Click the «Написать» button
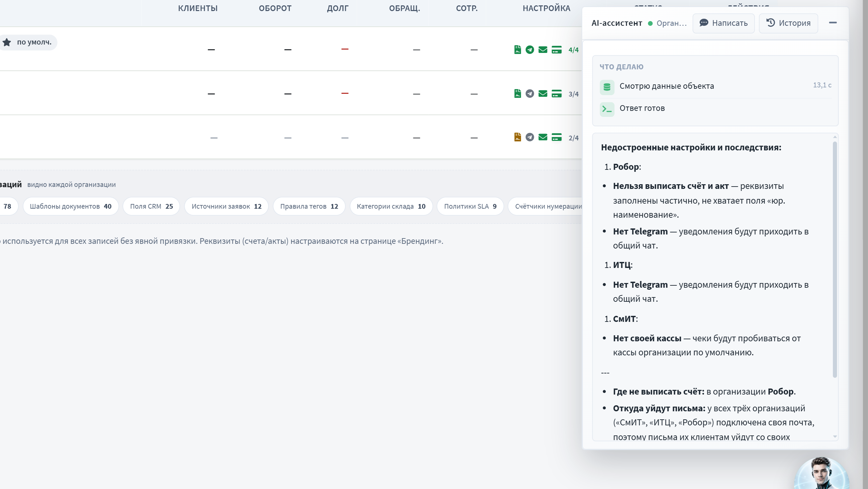 pyautogui.click(x=723, y=23)
